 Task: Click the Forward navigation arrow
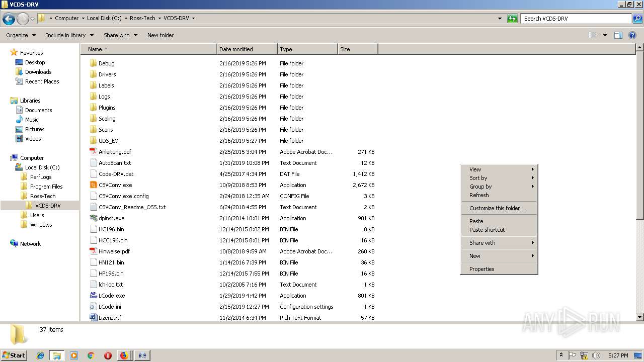pyautogui.click(x=23, y=19)
